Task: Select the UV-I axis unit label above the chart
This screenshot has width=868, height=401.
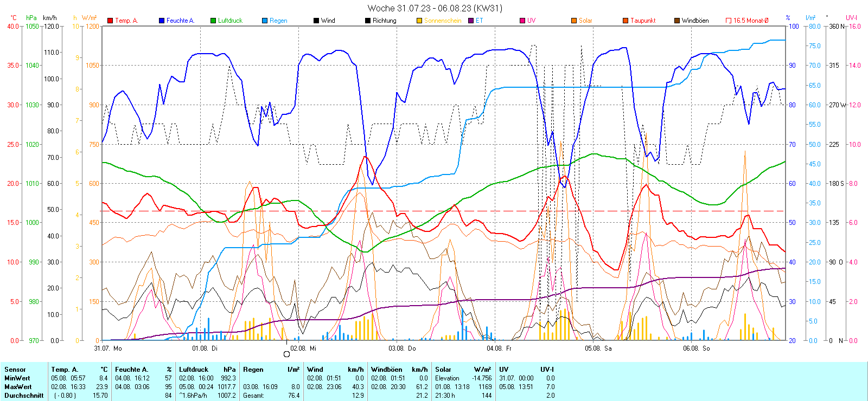Action: point(851,18)
